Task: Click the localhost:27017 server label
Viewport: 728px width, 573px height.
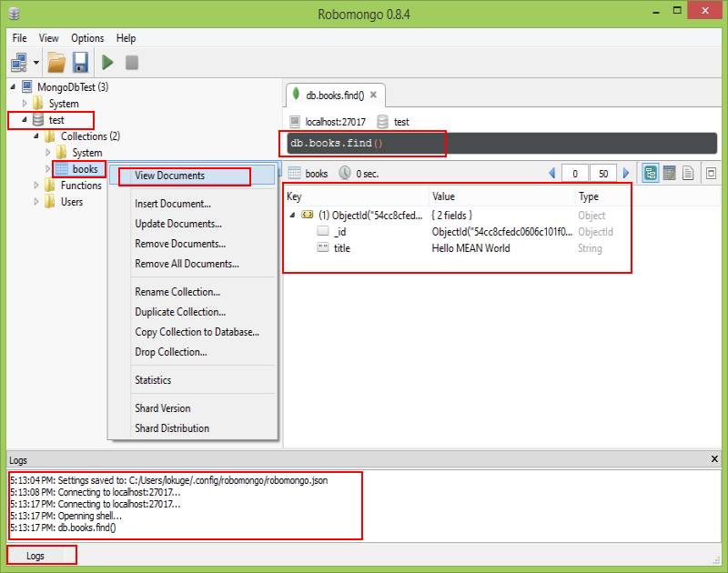Action: [335, 122]
